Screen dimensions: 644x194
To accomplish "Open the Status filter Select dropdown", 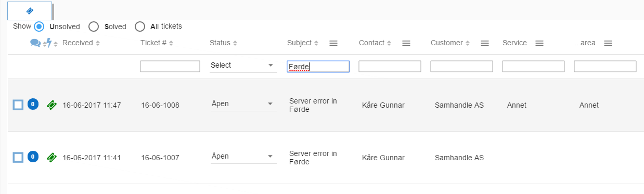I will point(243,66).
